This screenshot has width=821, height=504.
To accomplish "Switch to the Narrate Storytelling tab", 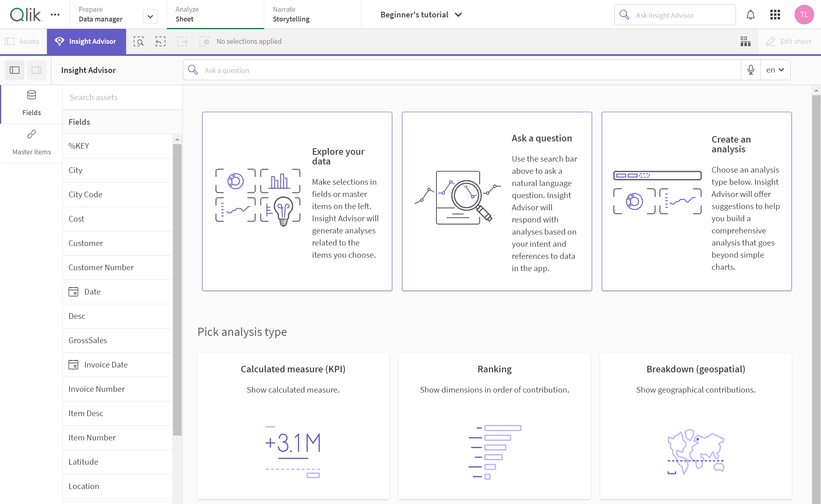I will pos(291,14).
